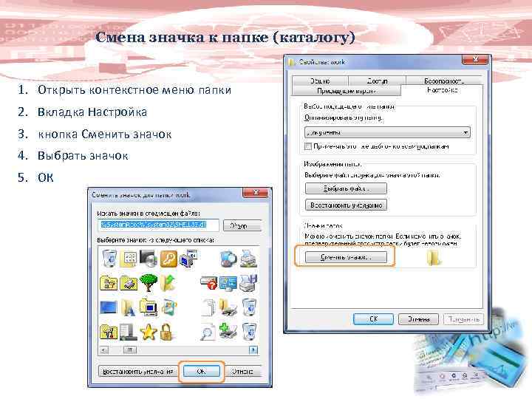Switch to the Общие tab
The image size is (532, 399).
(320, 81)
